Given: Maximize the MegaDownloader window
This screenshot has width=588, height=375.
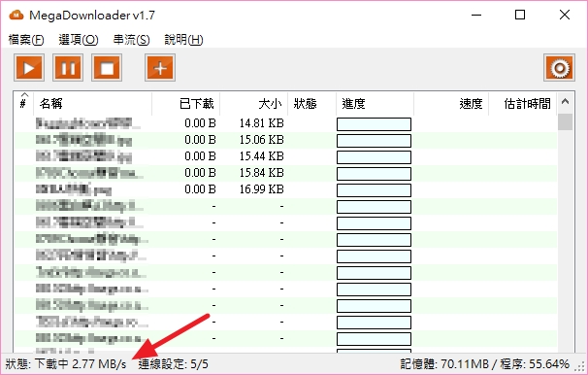Looking at the screenshot, I should [x=520, y=15].
